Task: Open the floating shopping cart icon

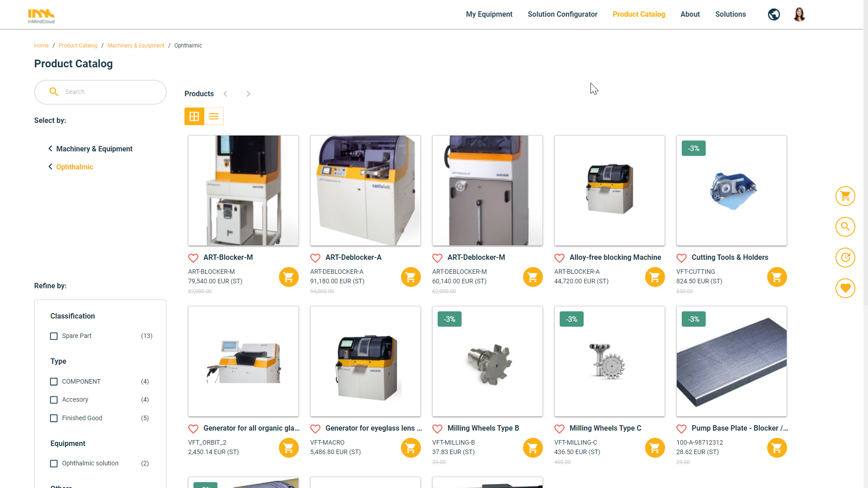Action: point(845,196)
